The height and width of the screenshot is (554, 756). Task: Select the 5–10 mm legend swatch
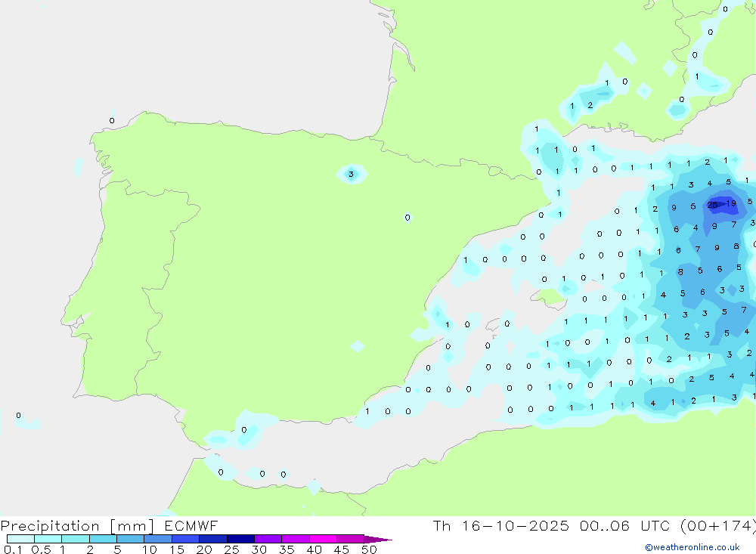coord(131,539)
